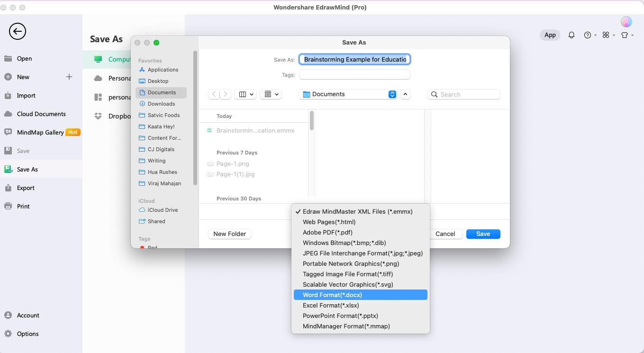The height and width of the screenshot is (353, 644).
Task: Open the Documents location popup
Action: click(x=348, y=94)
